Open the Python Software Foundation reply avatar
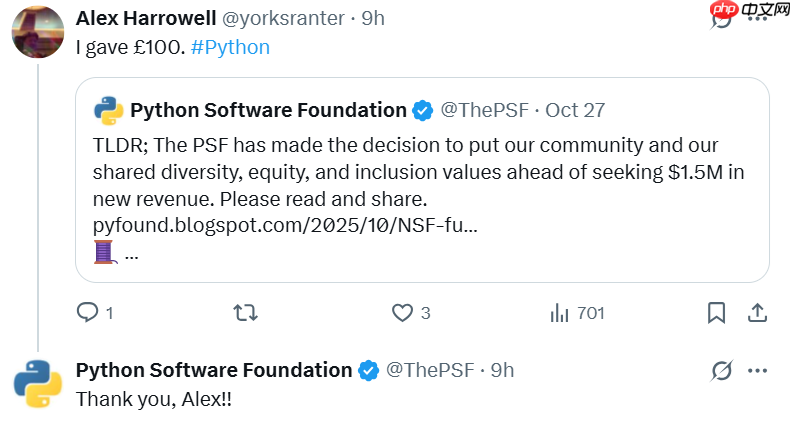This screenshot has width=791, height=429. point(38,383)
